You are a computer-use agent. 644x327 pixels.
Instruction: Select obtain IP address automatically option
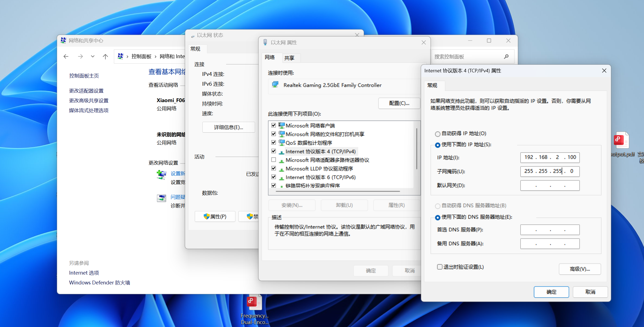[x=438, y=134]
